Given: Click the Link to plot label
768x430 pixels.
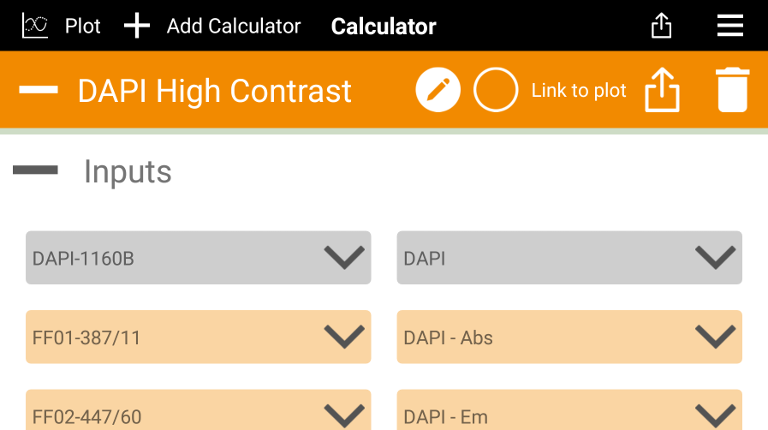Looking at the screenshot, I should (x=578, y=91).
